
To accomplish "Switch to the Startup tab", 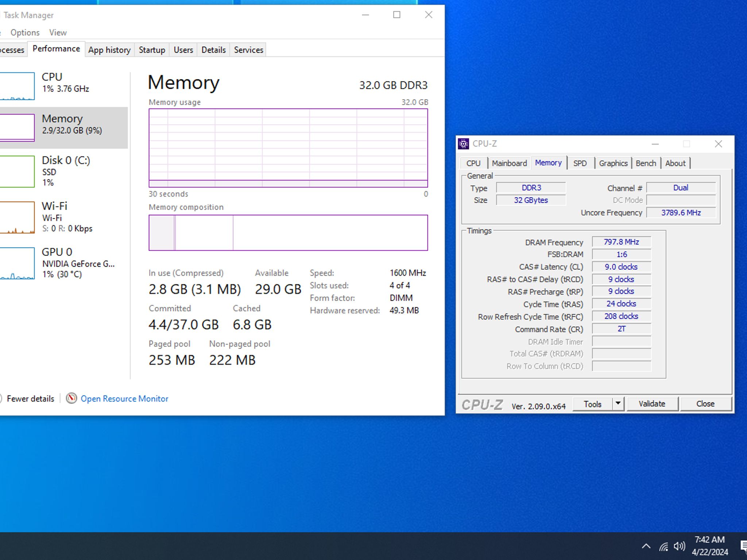I will [152, 50].
